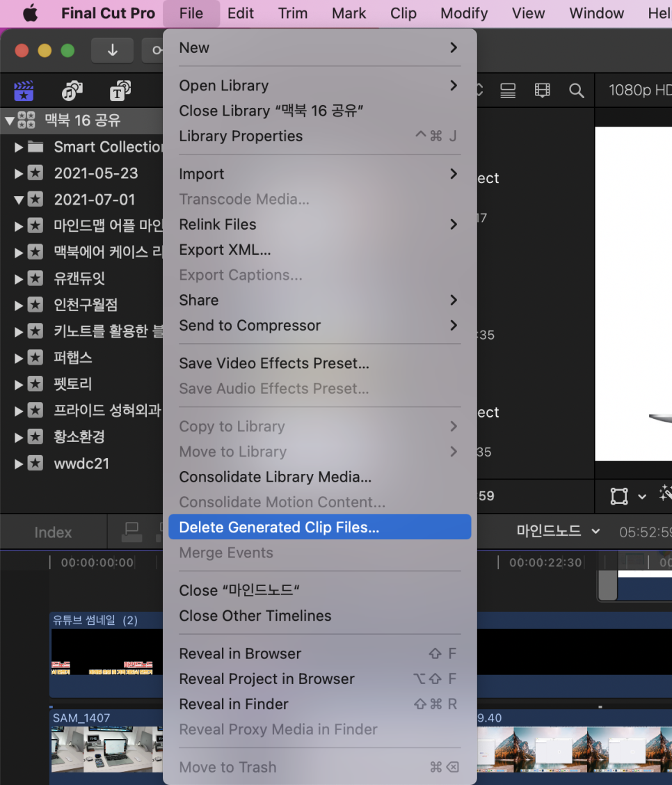The width and height of the screenshot is (672, 785).
Task: Open the Apple menu
Action: coord(31,13)
